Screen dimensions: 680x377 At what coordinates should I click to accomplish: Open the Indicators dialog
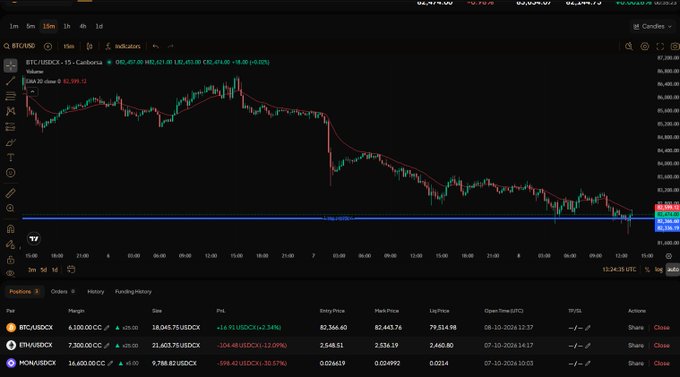click(123, 46)
